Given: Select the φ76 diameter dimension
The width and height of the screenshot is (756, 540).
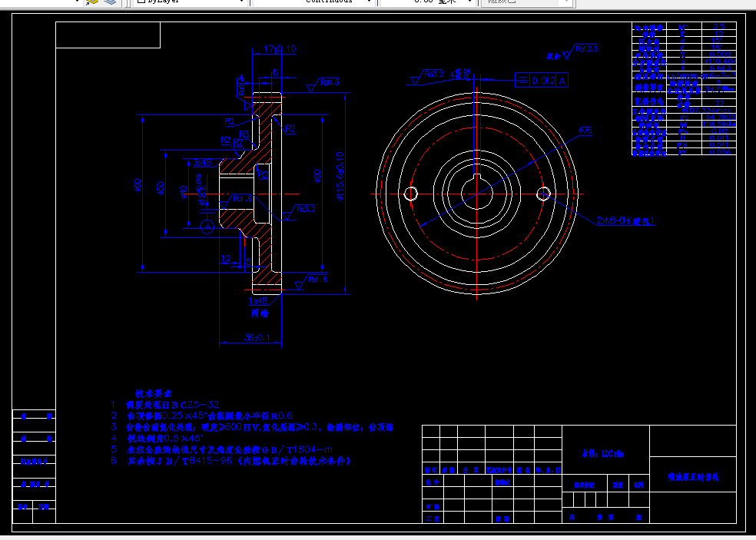Looking at the screenshot, I should coord(585,131).
